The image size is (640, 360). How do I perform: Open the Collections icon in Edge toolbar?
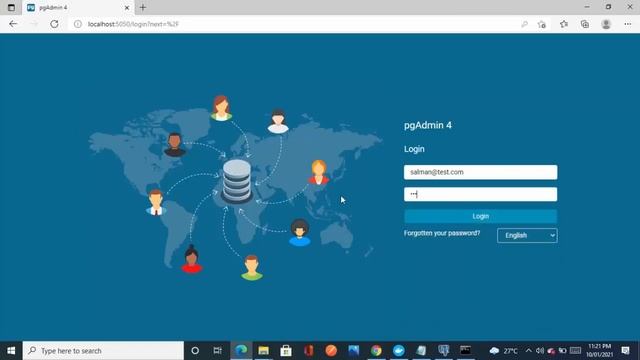[x=585, y=24]
